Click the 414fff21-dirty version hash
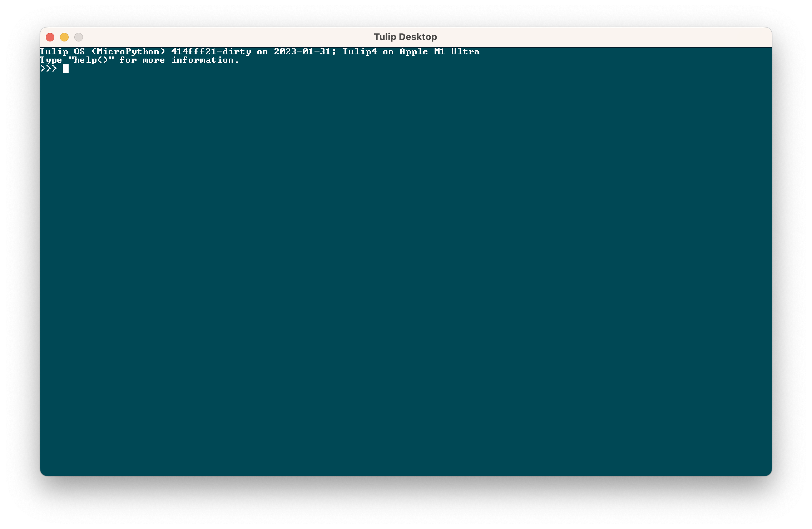This screenshot has height=529, width=812. [x=211, y=51]
